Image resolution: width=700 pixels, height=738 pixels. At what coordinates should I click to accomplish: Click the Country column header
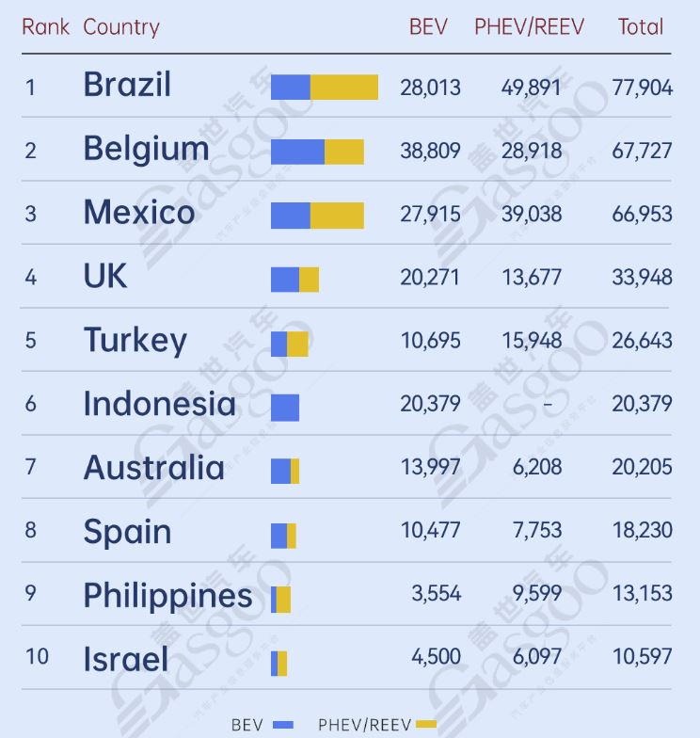point(121,26)
